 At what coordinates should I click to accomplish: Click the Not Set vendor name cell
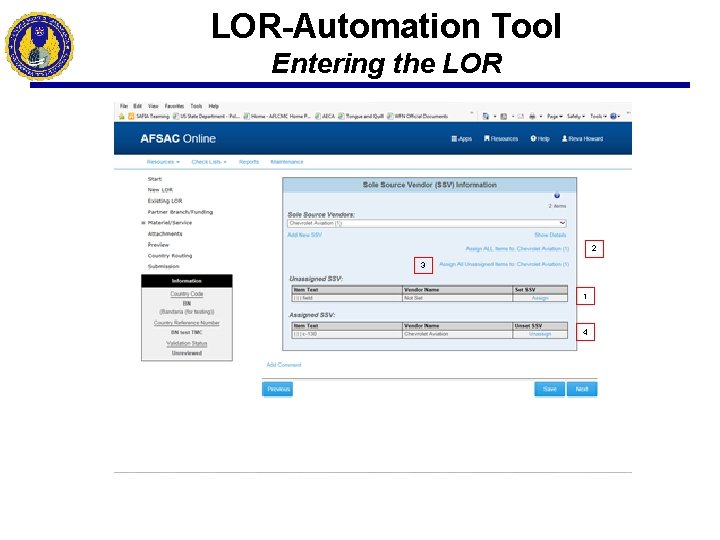457,298
